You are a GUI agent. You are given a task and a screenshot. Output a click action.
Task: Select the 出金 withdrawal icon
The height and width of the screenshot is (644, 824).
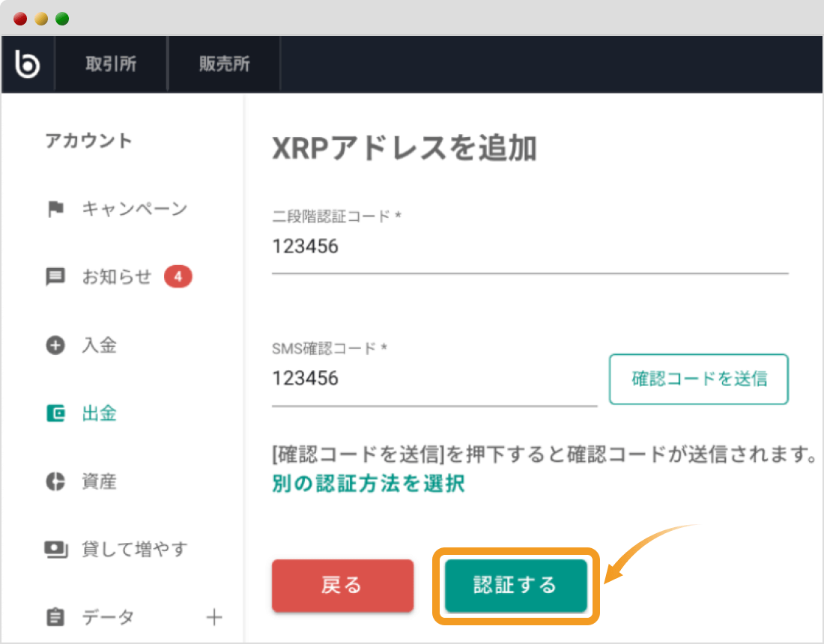coord(55,413)
